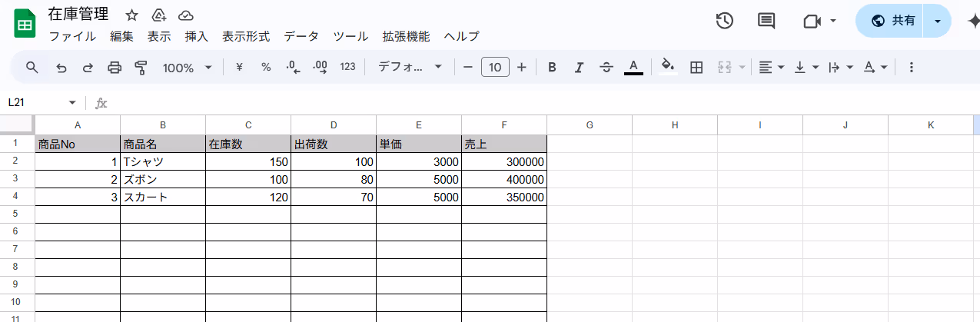
Task: Open the ツール menu
Action: pos(350,36)
